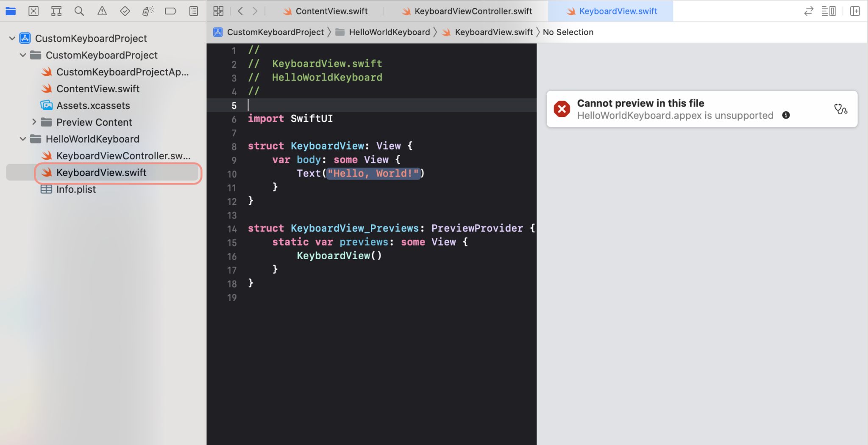Image resolution: width=868 pixels, height=445 pixels.
Task: Open the Test navigator checkmark icon
Action: click(x=125, y=11)
